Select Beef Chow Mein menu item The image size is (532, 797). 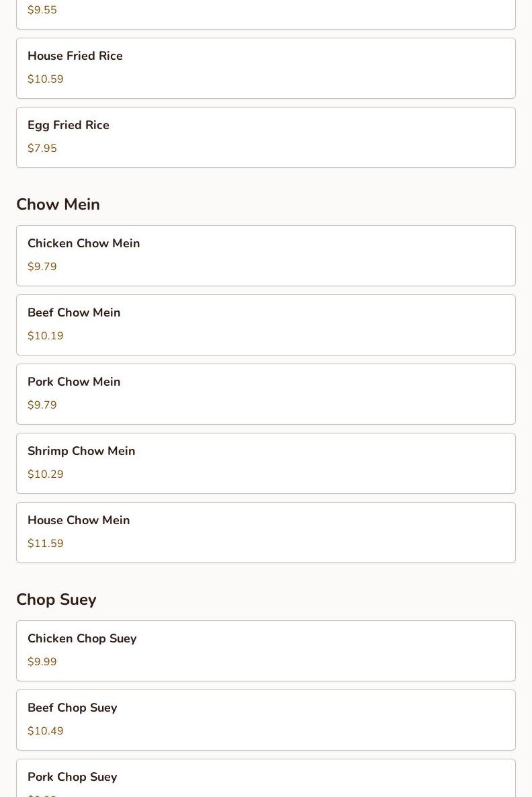[x=266, y=325]
